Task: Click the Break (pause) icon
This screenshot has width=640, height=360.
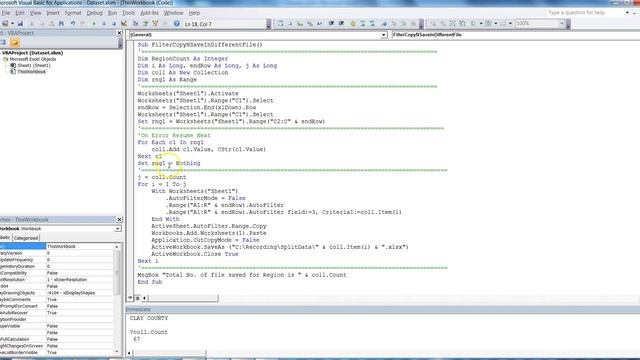Action: pyautogui.click(x=104, y=24)
